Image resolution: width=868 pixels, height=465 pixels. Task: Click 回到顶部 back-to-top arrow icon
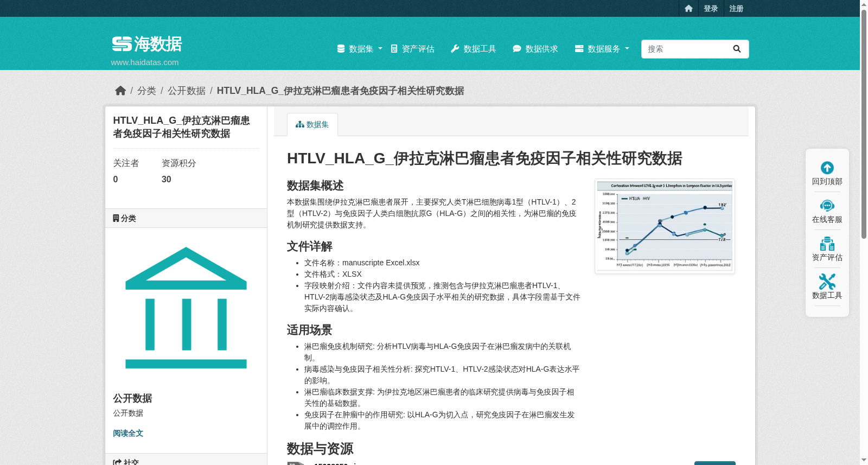(x=827, y=168)
